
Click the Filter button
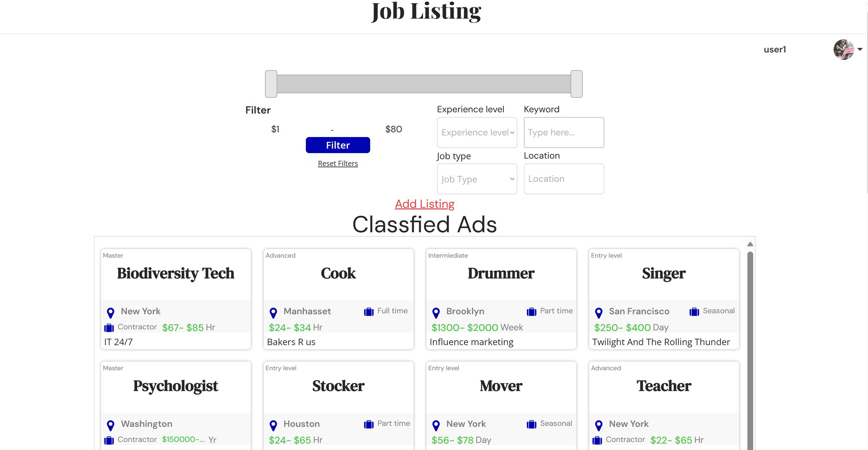(x=338, y=145)
